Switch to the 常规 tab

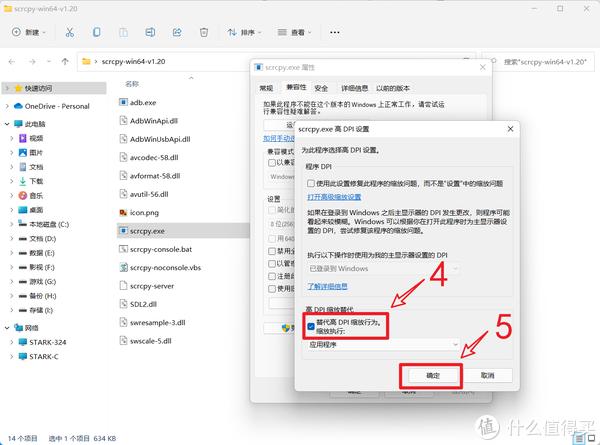tap(266, 88)
